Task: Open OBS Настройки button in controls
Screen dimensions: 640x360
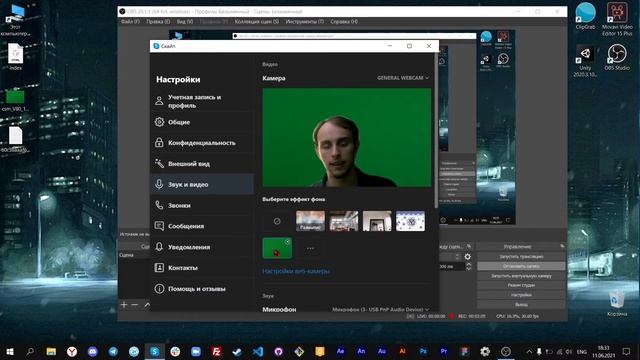Action: point(521,295)
